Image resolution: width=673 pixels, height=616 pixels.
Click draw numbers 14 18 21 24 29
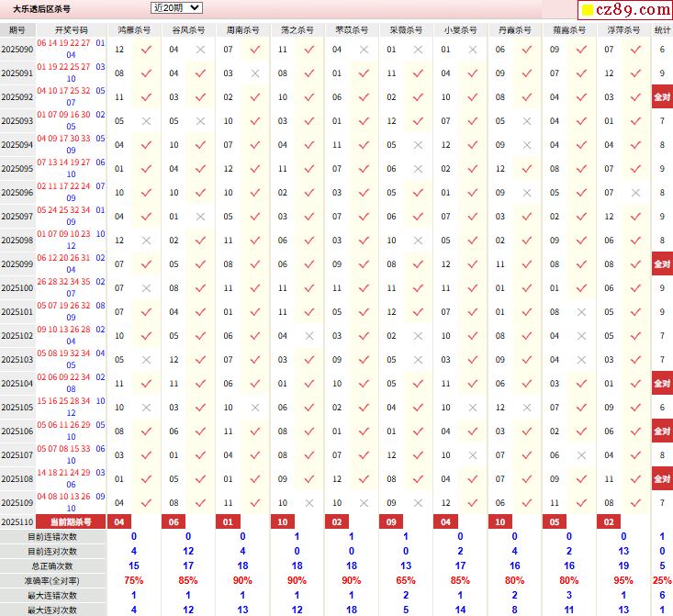pos(63,473)
